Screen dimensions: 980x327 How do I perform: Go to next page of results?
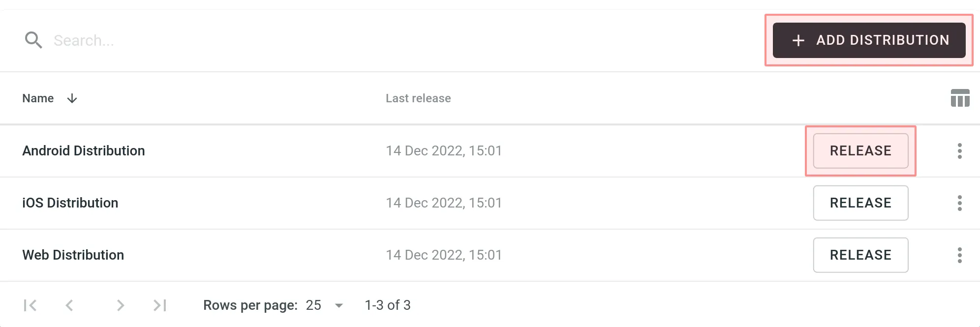click(121, 305)
